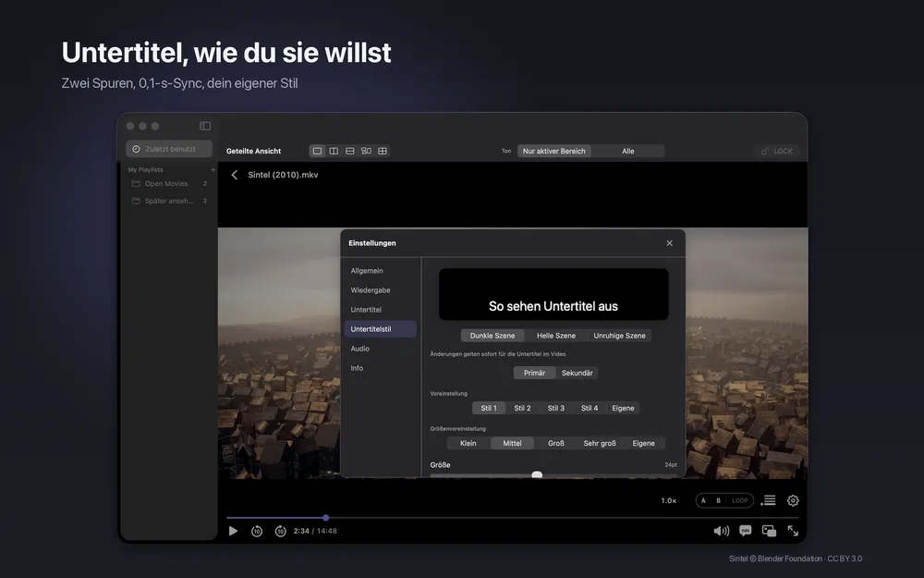Go back from Sintel (2010).mkv
The width and height of the screenshot is (924, 578).
235,175
